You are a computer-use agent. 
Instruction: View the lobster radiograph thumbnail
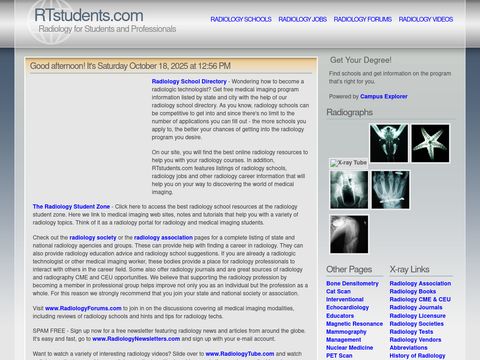(x=389, y=143)
